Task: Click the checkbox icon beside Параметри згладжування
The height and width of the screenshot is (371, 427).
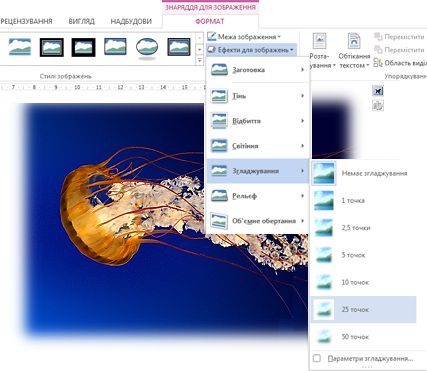Action: pos(317,358)
